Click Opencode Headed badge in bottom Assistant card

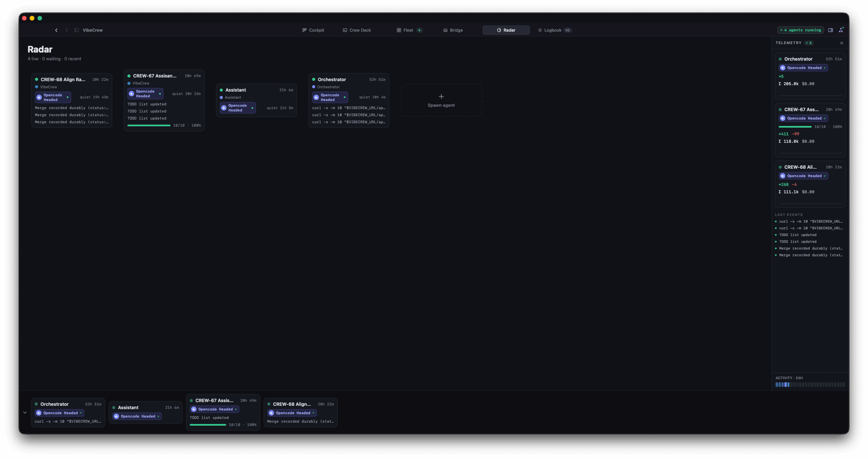[137, 417]
